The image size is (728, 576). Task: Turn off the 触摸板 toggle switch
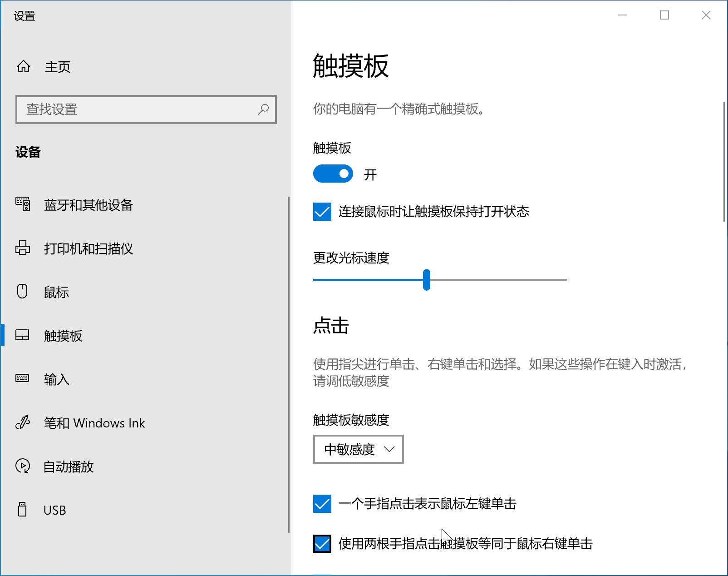[333, 174]
